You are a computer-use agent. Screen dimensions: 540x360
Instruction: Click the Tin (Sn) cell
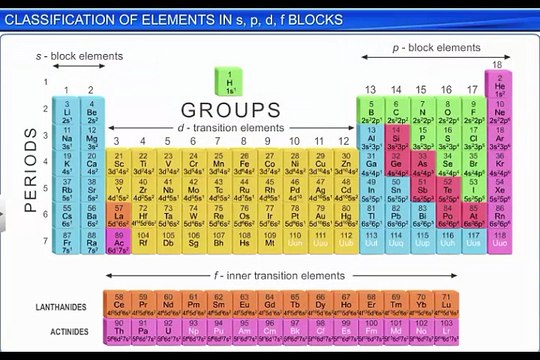396,190
